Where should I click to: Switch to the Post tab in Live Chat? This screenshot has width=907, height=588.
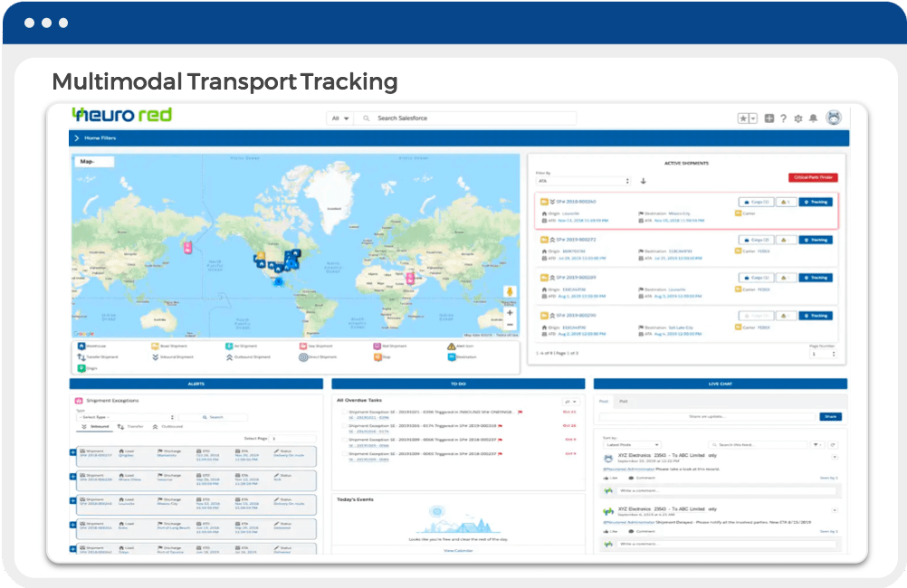(604, 402)
